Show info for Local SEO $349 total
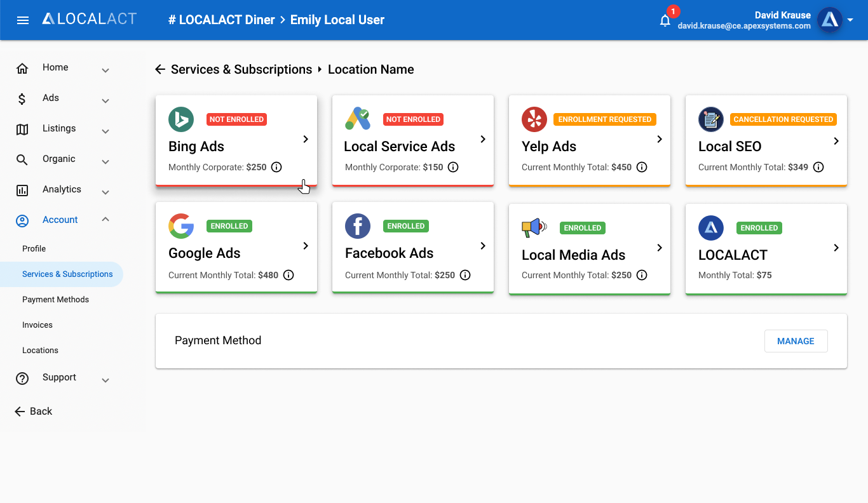Image resolution: width=868 pixels, height=503 pixels. [818, 168]
